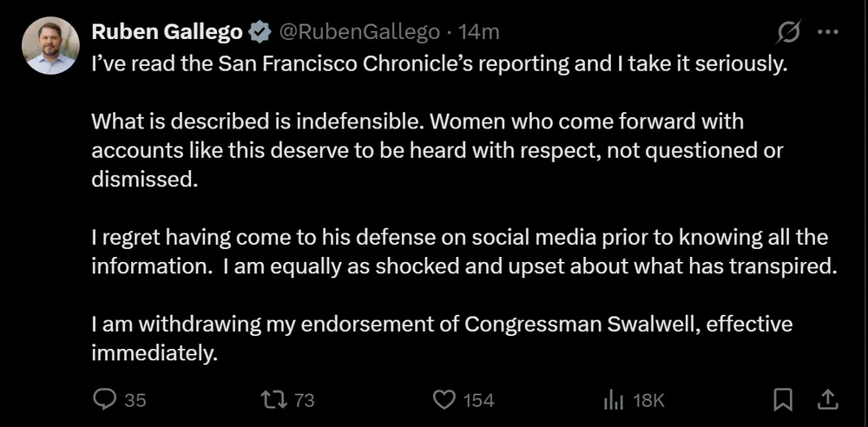Click the 35 replies count
This screenshot has width=868, height=427.
(x=135, y=400)
